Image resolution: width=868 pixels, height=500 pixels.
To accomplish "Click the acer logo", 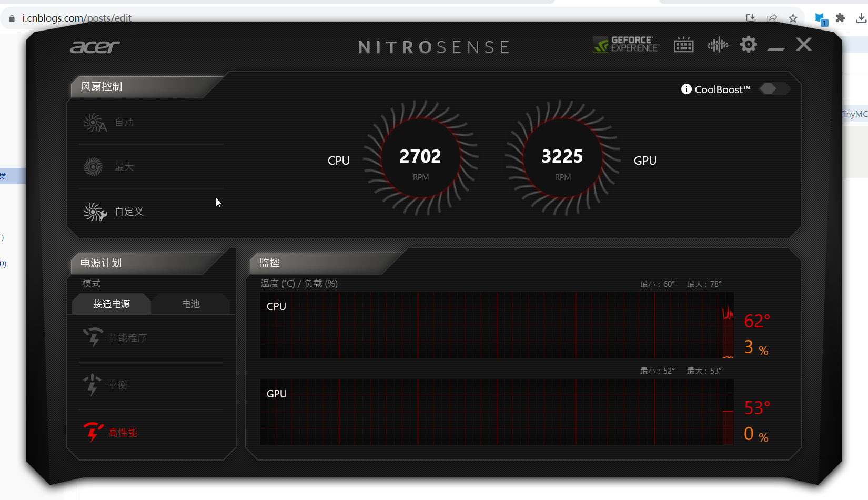I will (95, 47).
